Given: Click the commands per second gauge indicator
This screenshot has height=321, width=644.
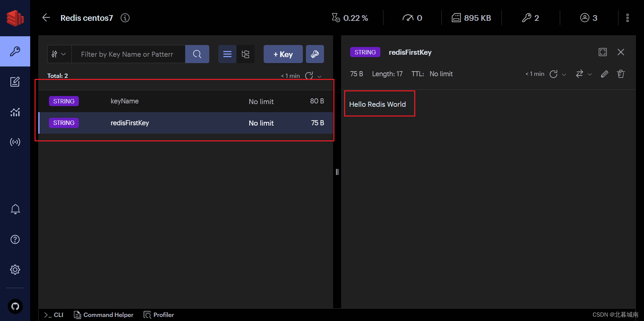Looking at the screenshot, I should (412, 18).
